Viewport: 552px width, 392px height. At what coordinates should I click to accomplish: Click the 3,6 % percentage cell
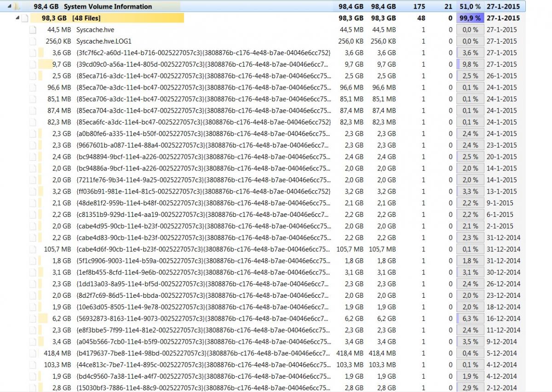pyautogui.click(x=470, y=53)
